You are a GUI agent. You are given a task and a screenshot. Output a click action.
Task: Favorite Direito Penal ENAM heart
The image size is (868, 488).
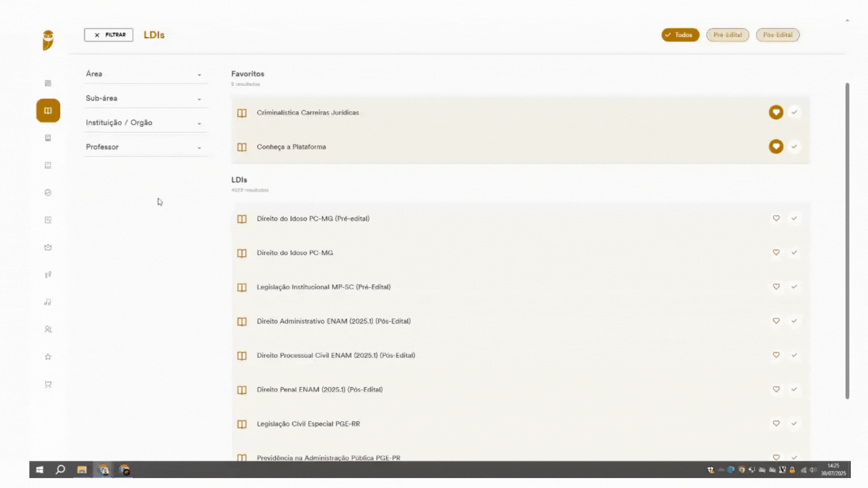click(776, 389)
